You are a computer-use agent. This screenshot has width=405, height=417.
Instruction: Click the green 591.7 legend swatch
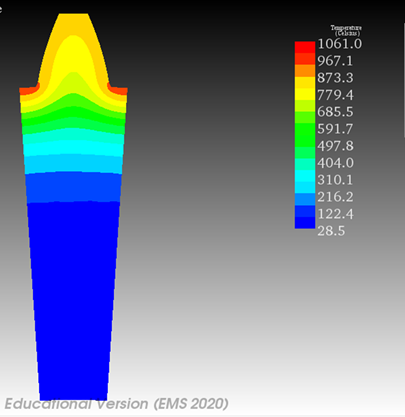click(305, 129)
